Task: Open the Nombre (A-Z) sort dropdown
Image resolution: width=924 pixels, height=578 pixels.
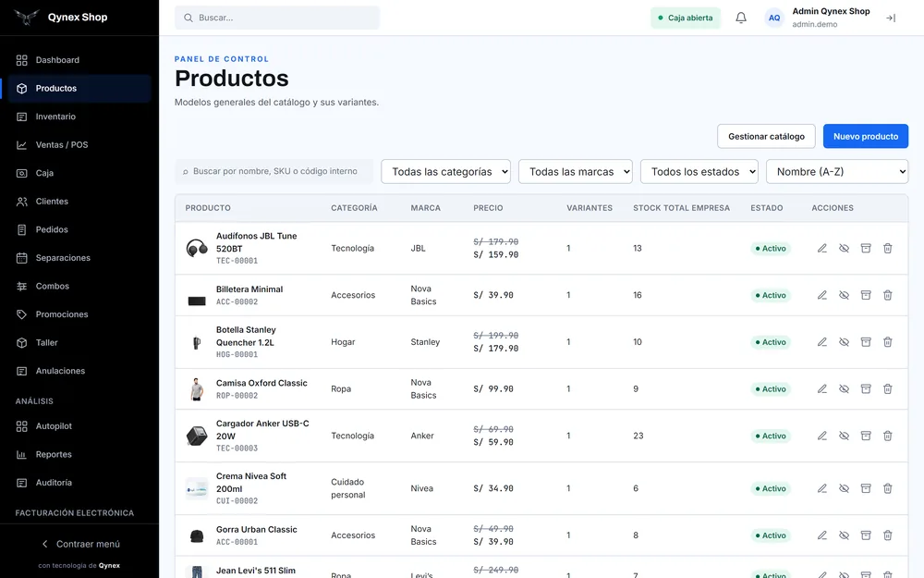Action: click(837, 172)
